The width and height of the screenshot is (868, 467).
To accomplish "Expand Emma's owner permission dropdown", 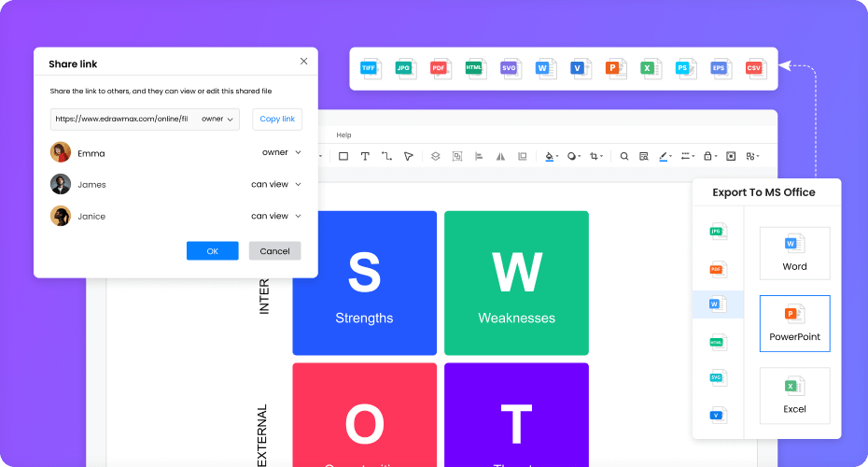I will click(x=282, y=152).
